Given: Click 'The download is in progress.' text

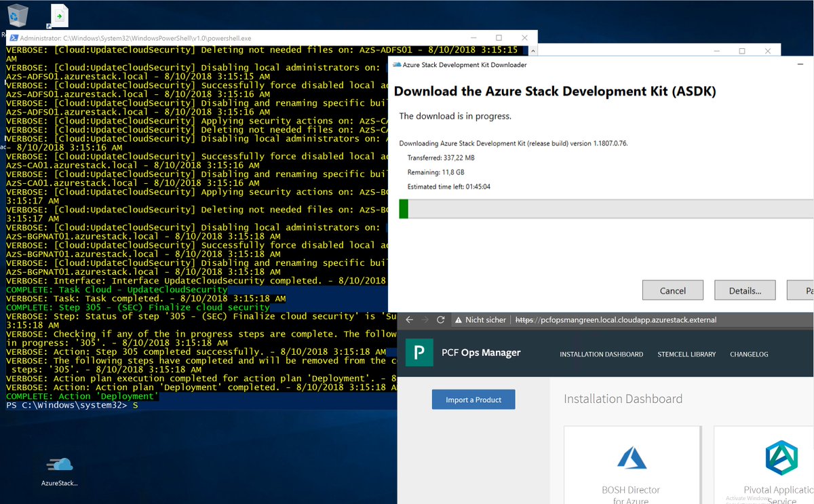Looking at the screenshot, I should (455, 116).
